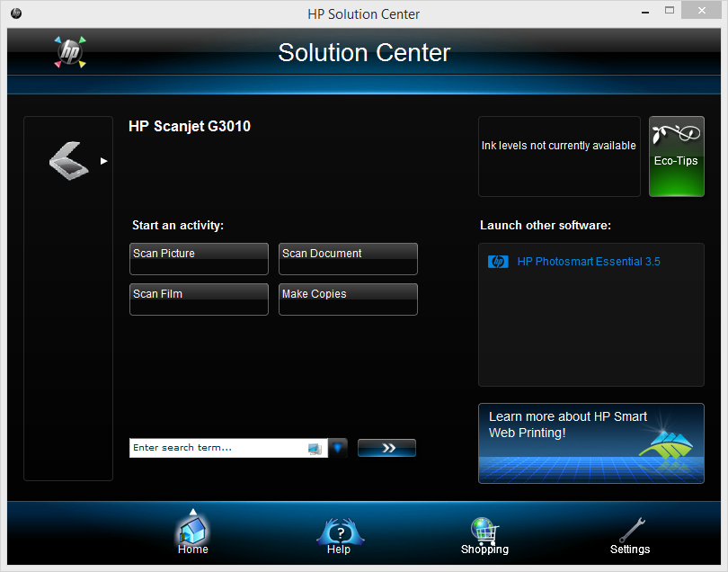
Task: Open the Help tab
Action: tap(340, 536)
